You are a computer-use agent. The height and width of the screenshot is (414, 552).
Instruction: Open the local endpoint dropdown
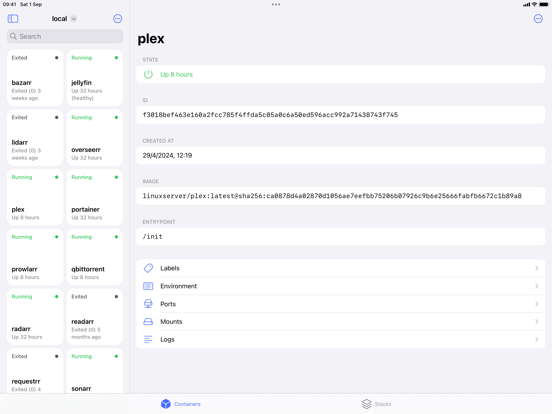(64, 19)
